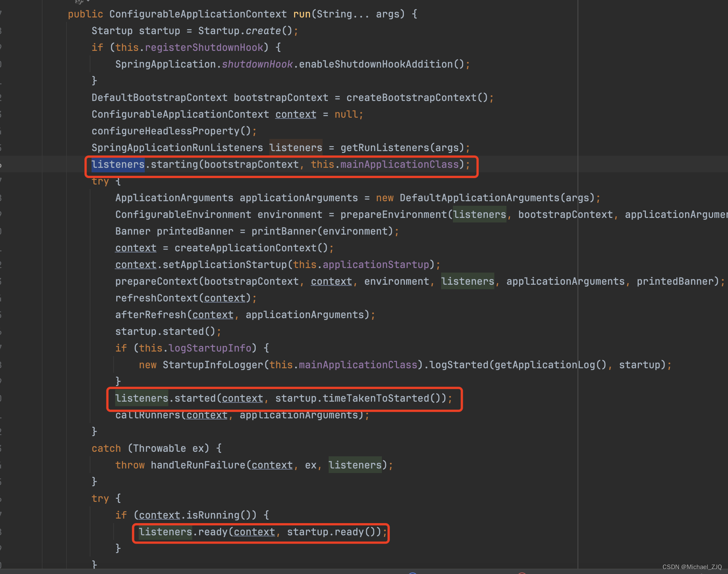This screenshot has width=728, height=574.
Task: Click the timeTakenToStarted() call
Action: coord(381,398)
